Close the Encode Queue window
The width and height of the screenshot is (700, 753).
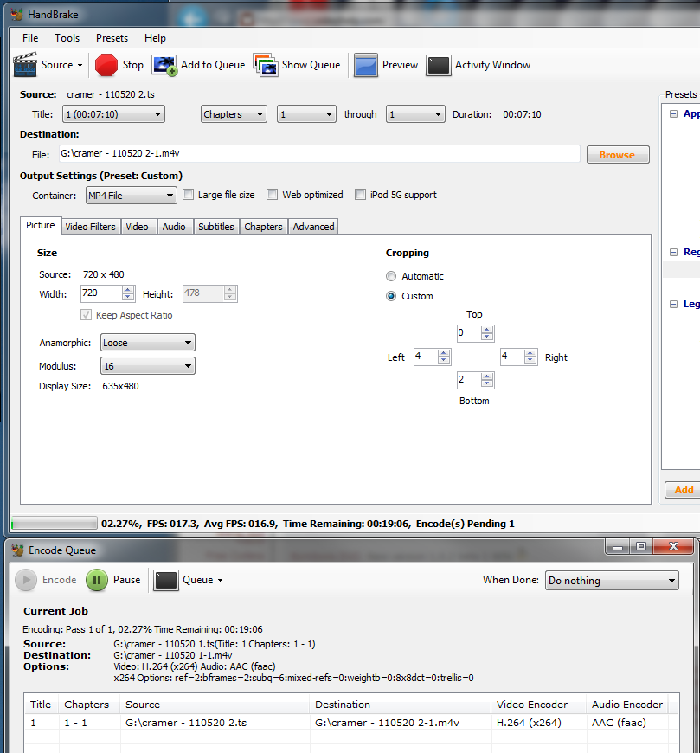click(x=673, y=546)
